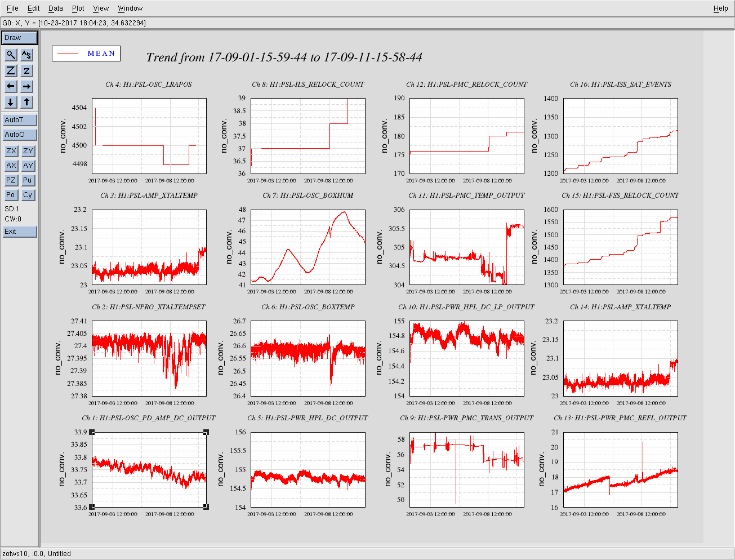Open the Data menu
Viewport: 735px width, 560px height.
(55, 8)
